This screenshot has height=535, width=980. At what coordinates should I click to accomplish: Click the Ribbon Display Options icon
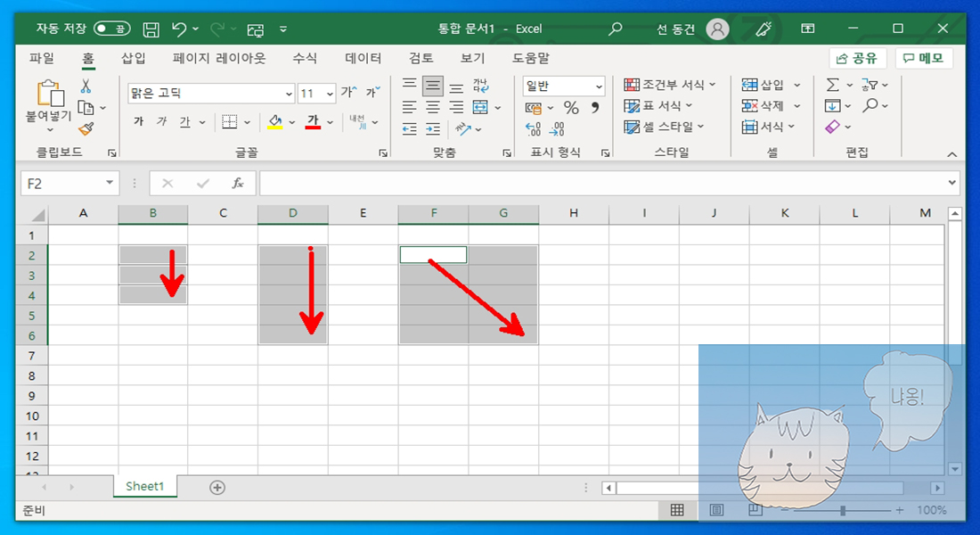tap(808, 29)
